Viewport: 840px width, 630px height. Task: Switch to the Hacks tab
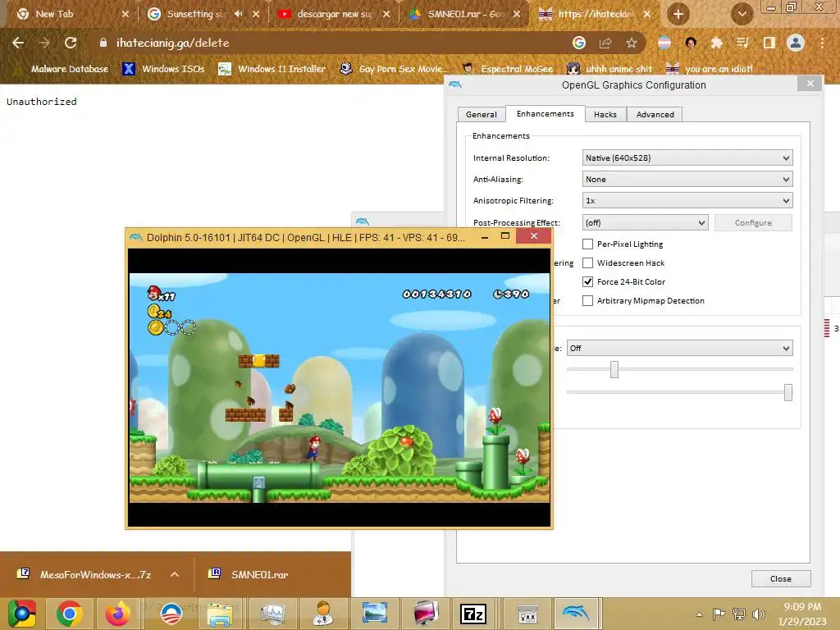pyautogui.click(x=605, y=115)
